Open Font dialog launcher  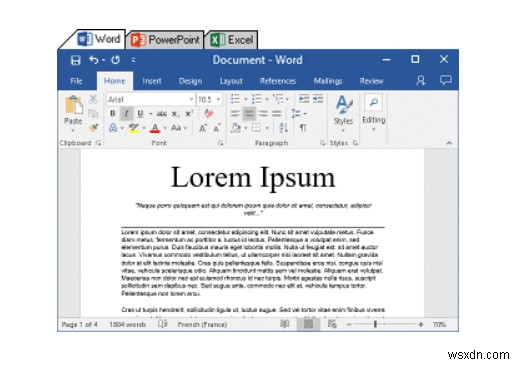click(x=220, y=143)
